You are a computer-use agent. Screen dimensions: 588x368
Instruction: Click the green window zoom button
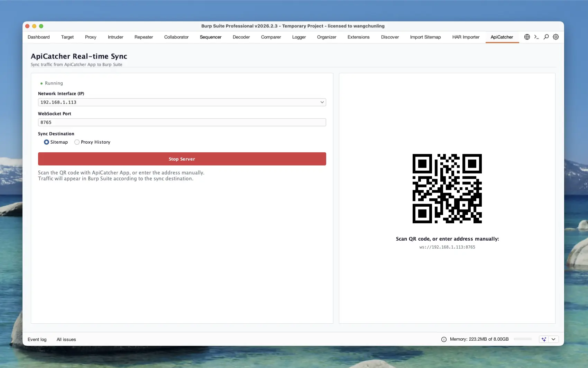point(41,26)
